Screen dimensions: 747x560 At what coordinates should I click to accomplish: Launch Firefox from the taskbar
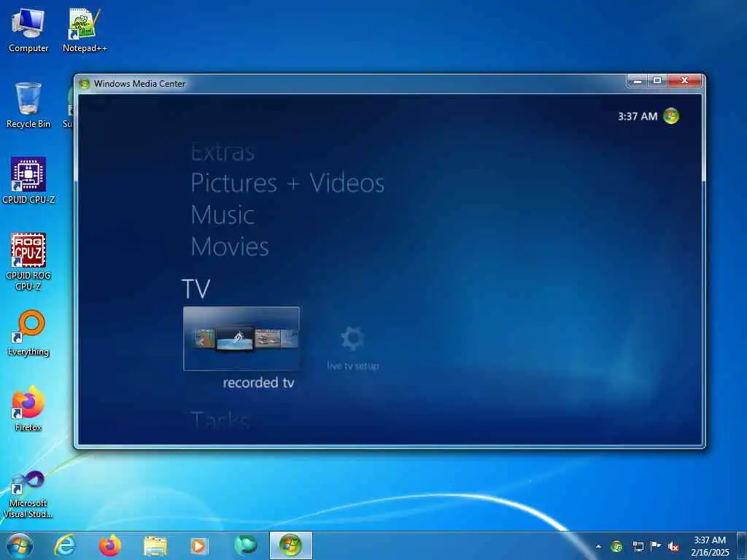pos(109,545)
